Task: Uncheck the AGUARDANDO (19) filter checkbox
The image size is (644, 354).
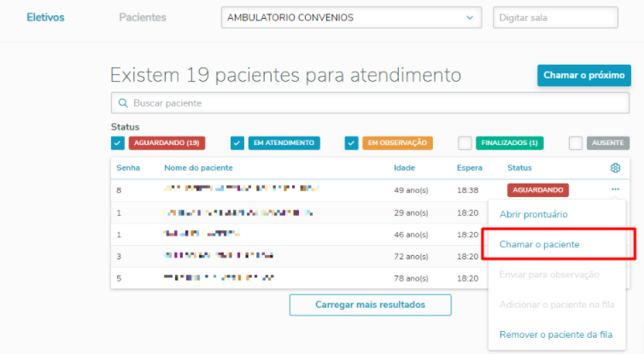Action: 118,143
